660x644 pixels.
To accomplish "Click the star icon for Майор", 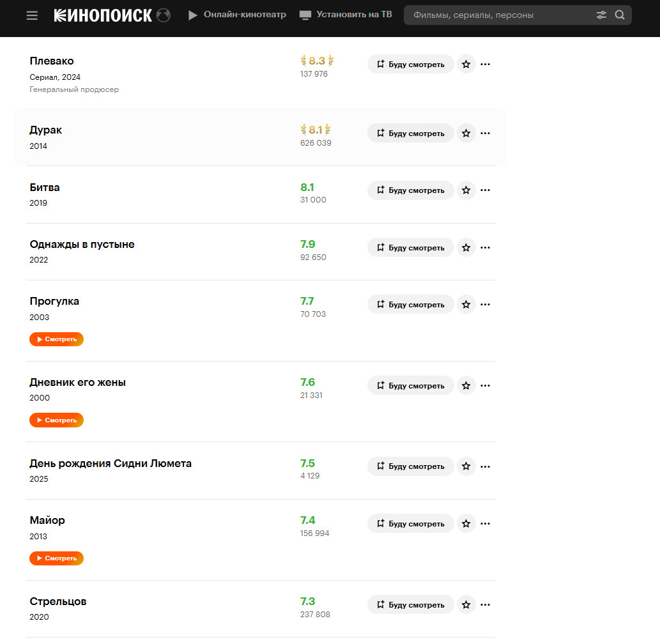I will 466,523.
